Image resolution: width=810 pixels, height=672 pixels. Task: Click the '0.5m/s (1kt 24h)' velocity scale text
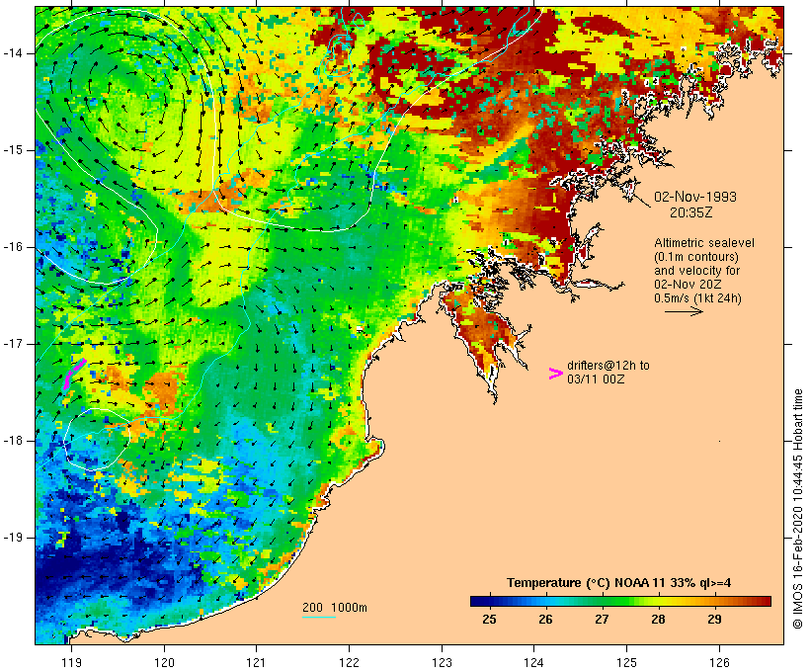[x=697, y=298]
